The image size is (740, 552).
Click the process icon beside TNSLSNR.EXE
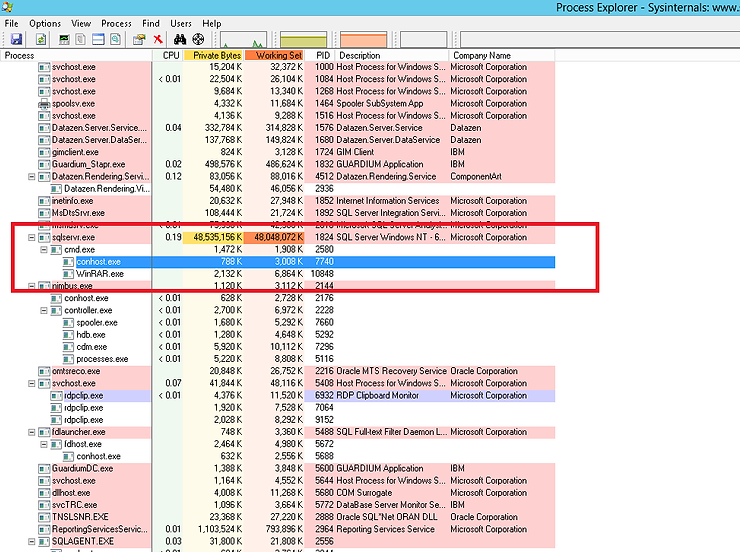[44, 517]
